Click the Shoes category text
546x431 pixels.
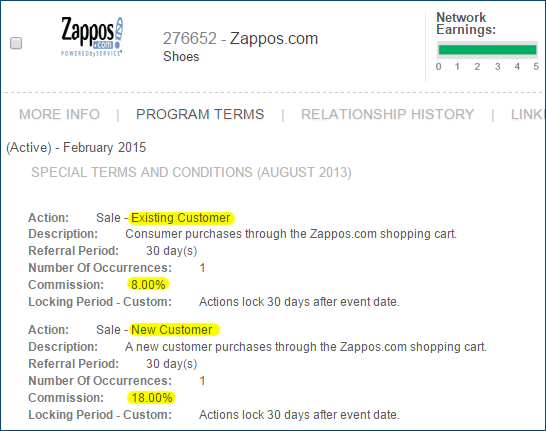pyautogui.click(x=181, y=56)
